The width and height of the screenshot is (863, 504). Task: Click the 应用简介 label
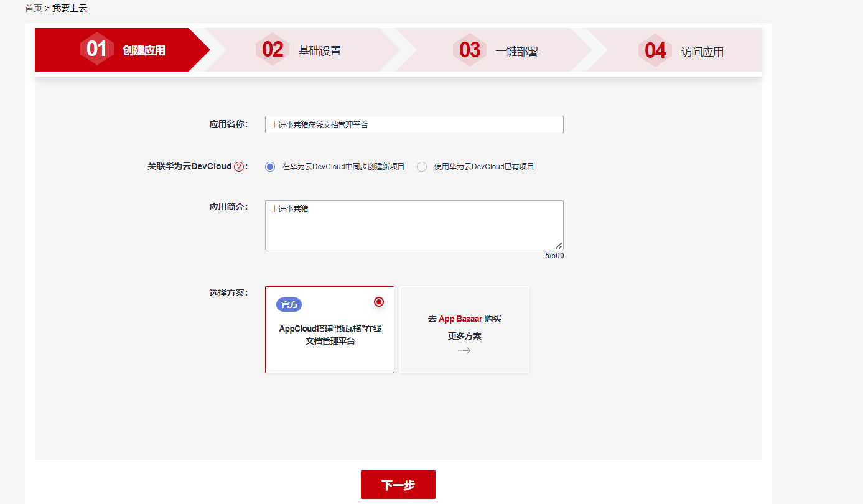coord(228,207)
